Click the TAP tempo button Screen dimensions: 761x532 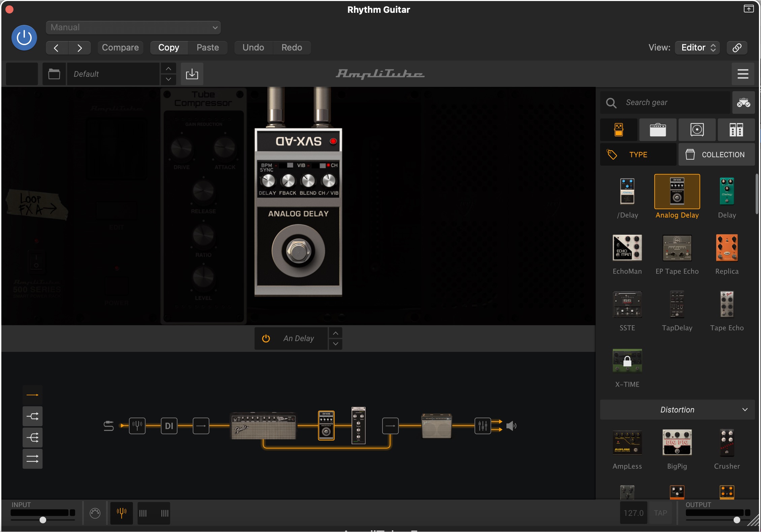click(660, 513)
